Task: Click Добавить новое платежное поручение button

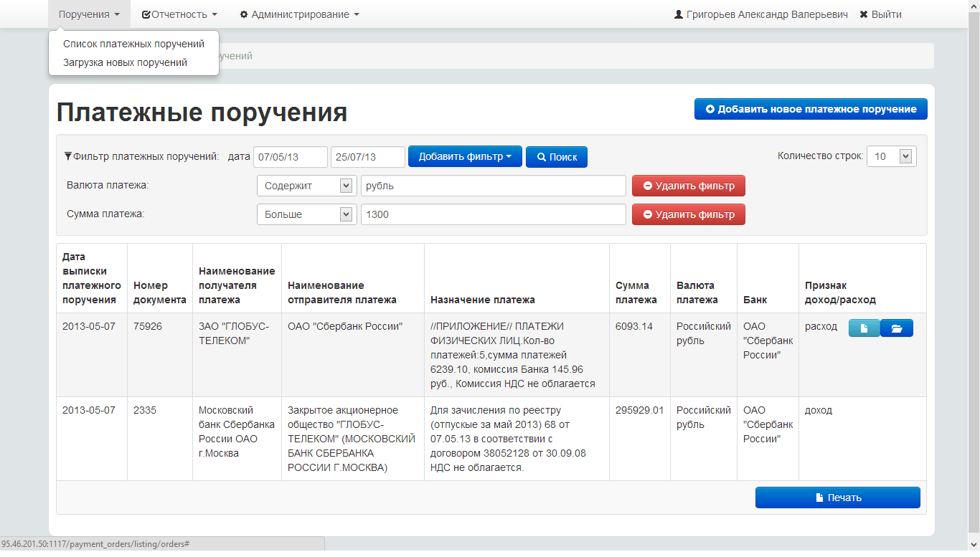Action: (x=811, y=109)
